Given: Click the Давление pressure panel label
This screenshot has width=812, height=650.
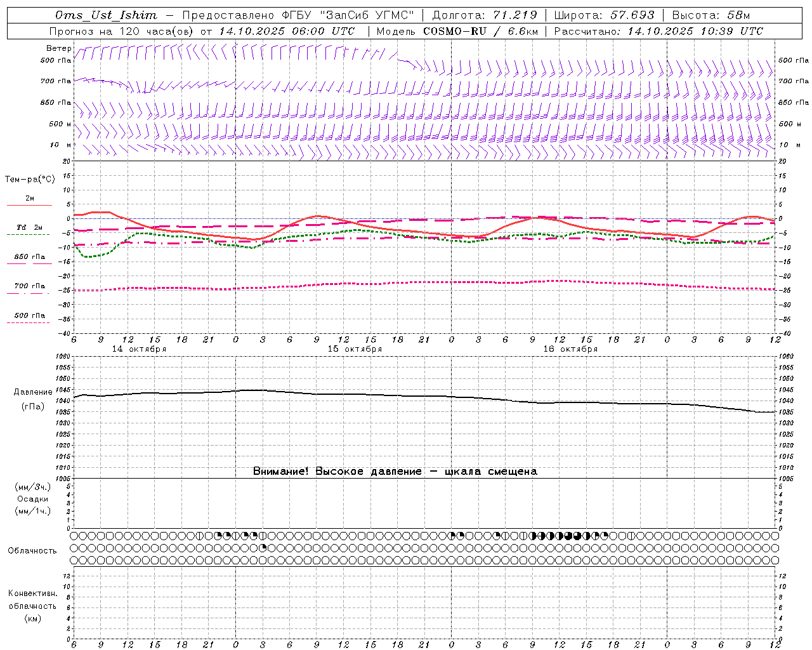Looking at the screenshot, I should pyautogui.click(x=33, y=392).
